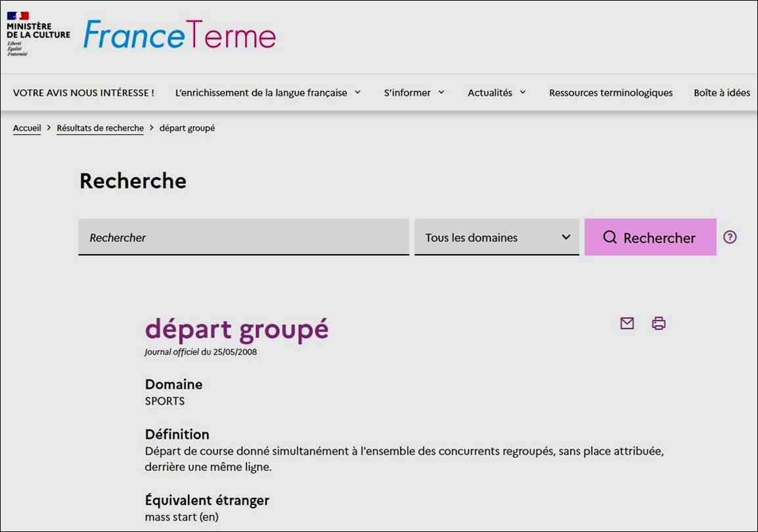Open Votre avis nous intéresse menu item

click(x=83, y=93)
